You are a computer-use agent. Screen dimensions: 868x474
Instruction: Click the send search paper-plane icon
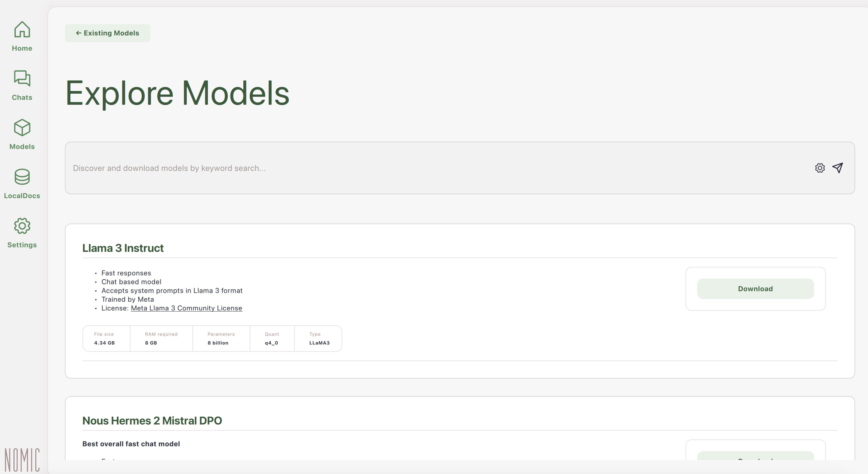click(838, 168)
